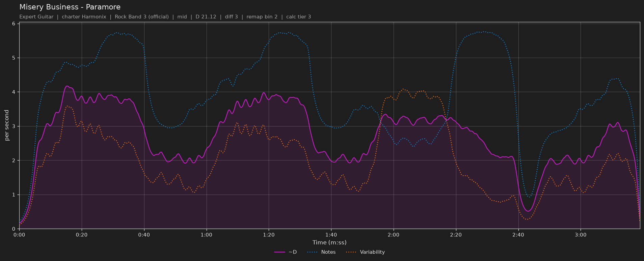
Task: Click the "Time (m:ss)" x-axis label
Action: point(329,242)
